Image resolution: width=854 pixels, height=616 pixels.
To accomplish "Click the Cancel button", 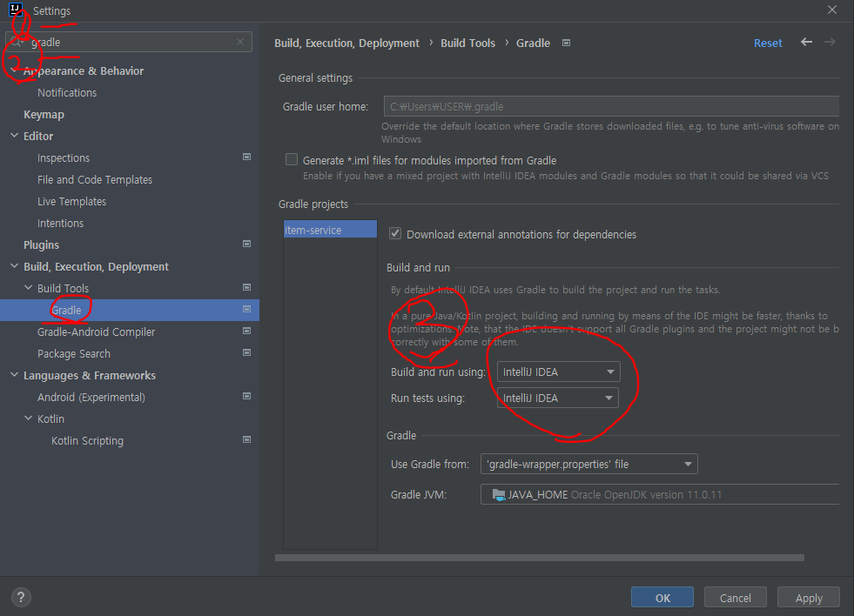I will (736, 598).
